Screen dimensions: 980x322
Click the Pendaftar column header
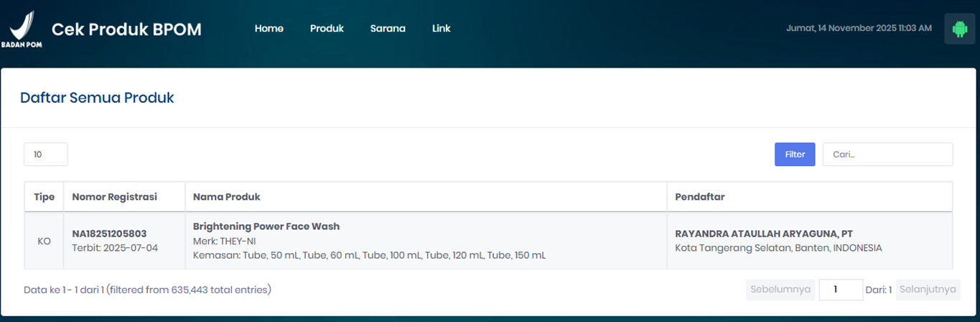coord(699,197)
